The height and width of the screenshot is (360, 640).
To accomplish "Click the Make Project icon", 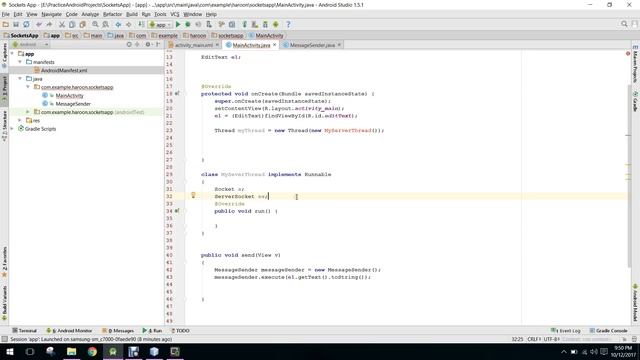I will tap(141, 24).
